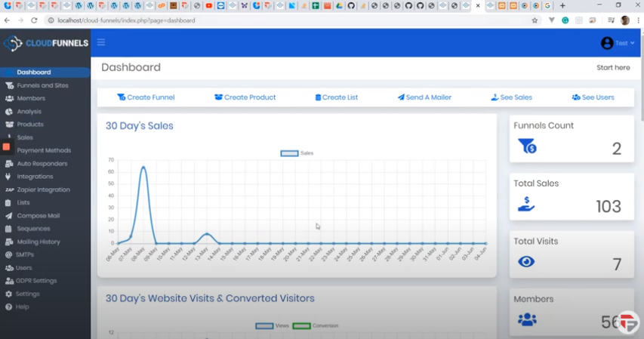644x339 pixels.
Task: Toggle the Sales legend in sales chart
Action: click(296, 153)
